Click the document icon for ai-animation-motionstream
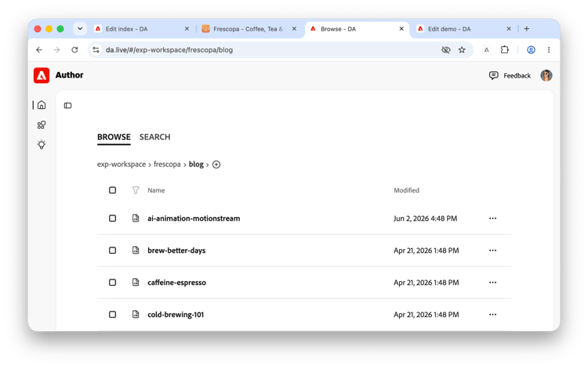This screenshot has width=588, height=368. 136,218
